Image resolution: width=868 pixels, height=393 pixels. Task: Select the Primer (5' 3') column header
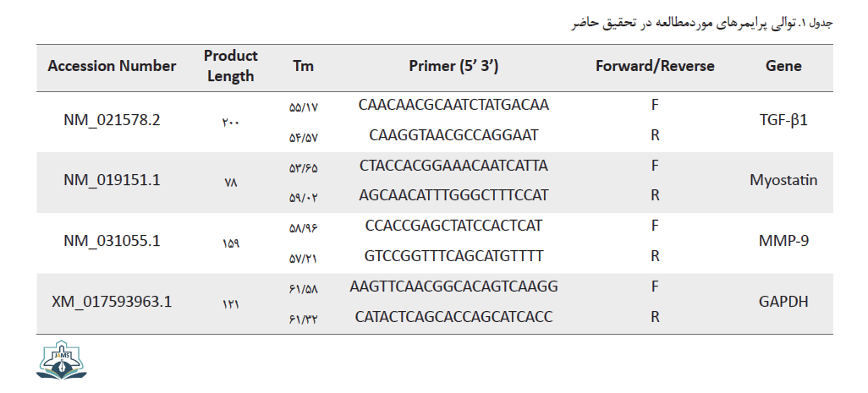click(x=454, y=66)
